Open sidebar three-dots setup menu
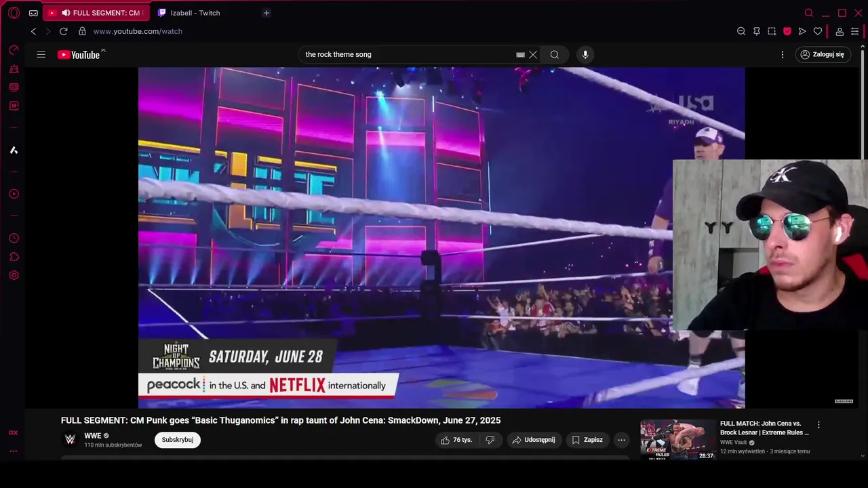This screenshot has width=868, height=488. click(x=14, y=451)
